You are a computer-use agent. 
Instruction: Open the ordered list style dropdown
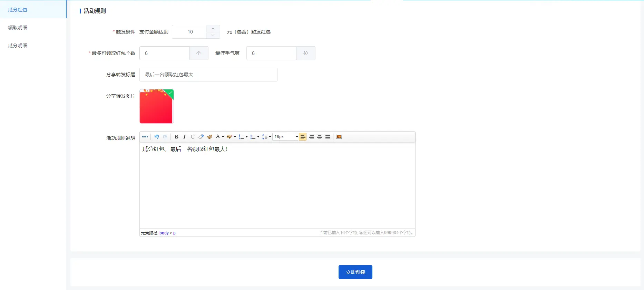tap(246, 137)
